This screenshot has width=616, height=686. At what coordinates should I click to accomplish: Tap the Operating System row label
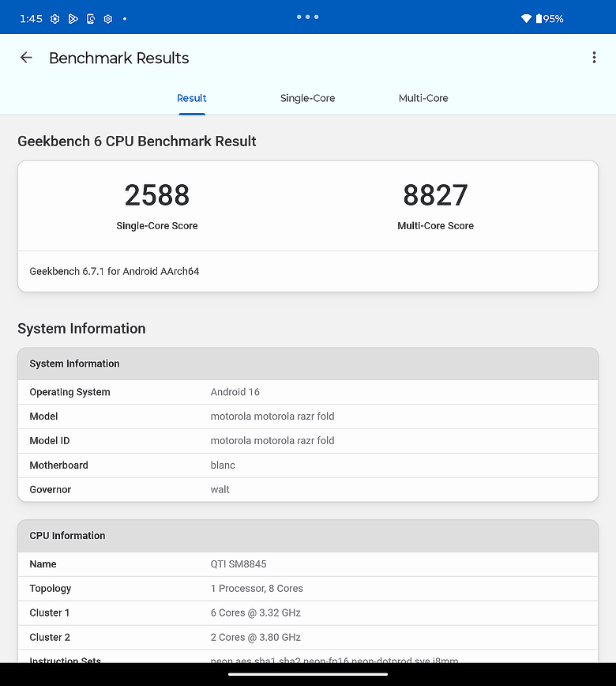pos(70,392)
